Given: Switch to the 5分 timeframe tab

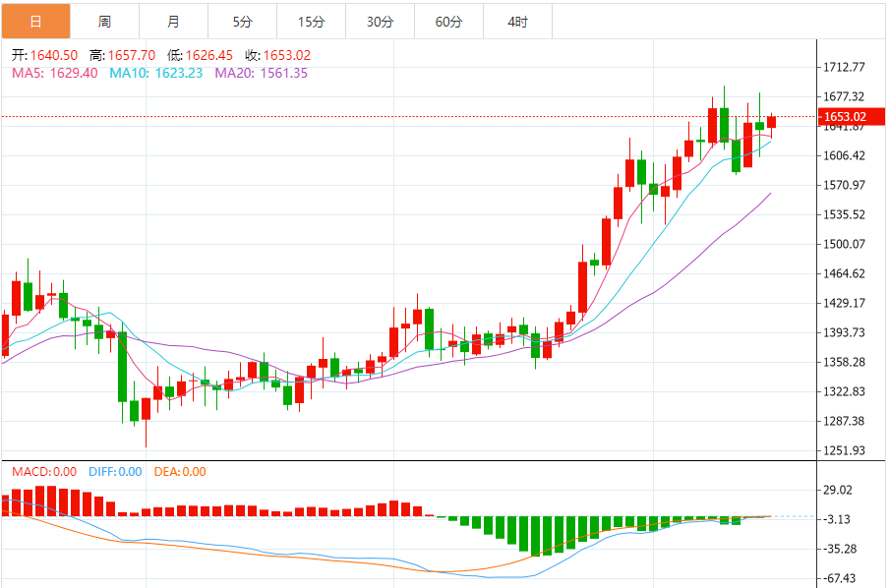Looking at the screenshot, I should (x=242, y=21).
